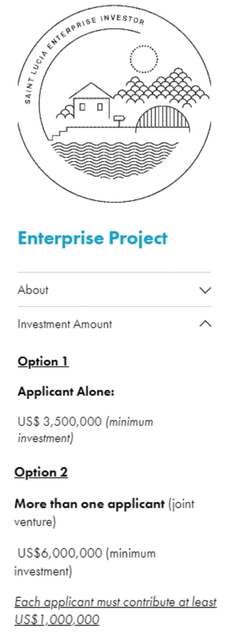
Task: Expand the About section chevron
Action: tap(205, 290)
